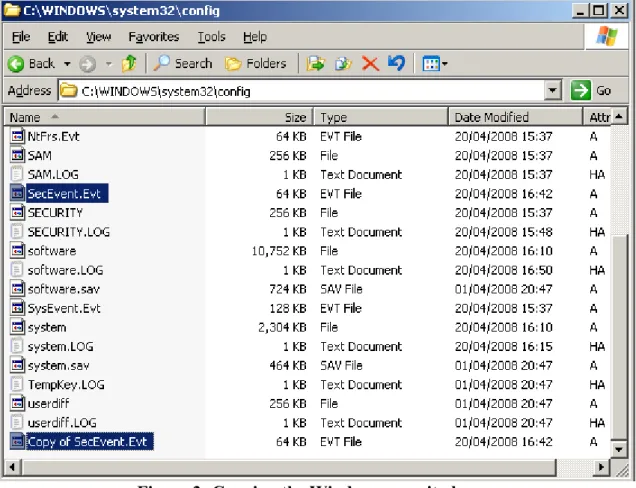Image resolution: width=636 pixels, height=488 pixels.
Task: Click the horizontal scrollbar left arrow
Action: coord(13,467)
